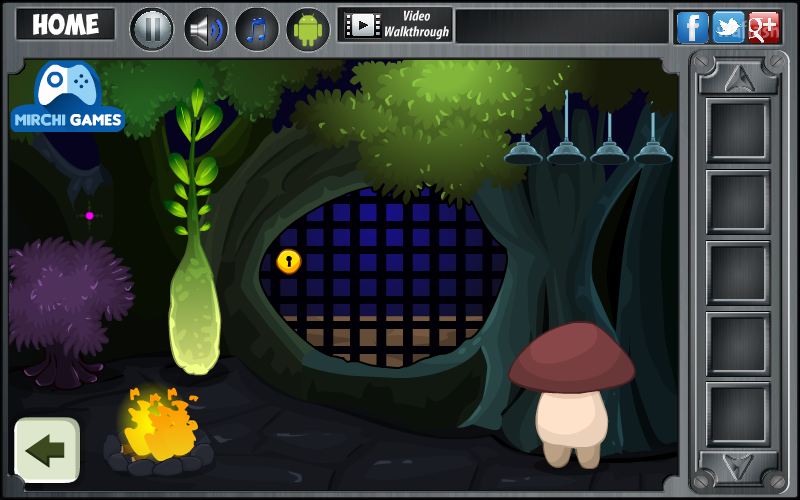Go back with the left arrow button
The image size is (800, 500).
tap(47, 450)
